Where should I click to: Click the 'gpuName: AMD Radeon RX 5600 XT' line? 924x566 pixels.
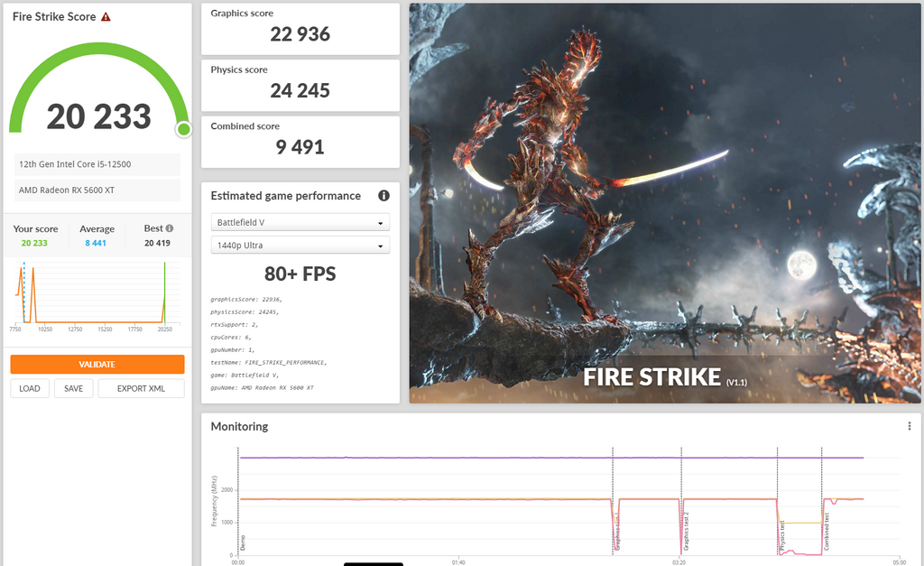[263, 388]
